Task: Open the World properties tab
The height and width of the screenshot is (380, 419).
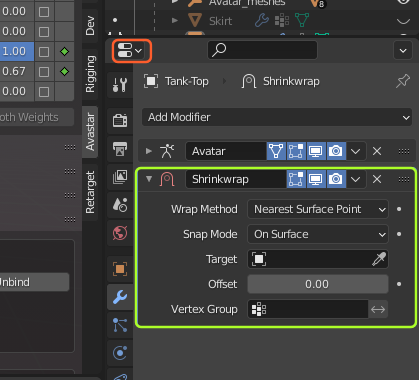Action: tap(120, 233)
